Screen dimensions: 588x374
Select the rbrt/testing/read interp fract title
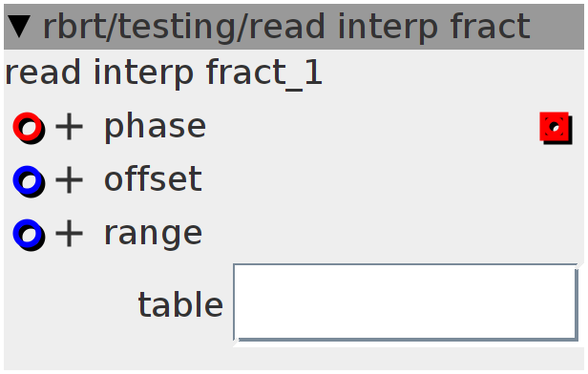pyautogui.click(x=286, y=27)
